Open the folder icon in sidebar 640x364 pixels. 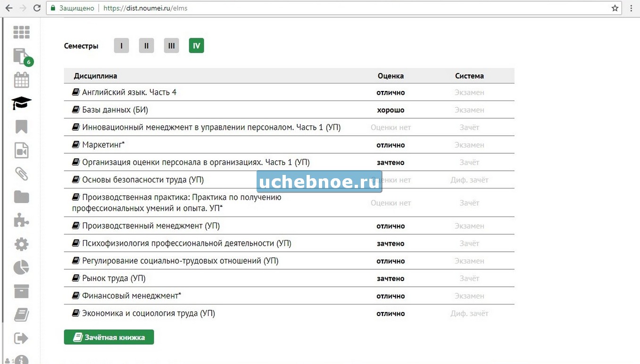coord(21,197)
